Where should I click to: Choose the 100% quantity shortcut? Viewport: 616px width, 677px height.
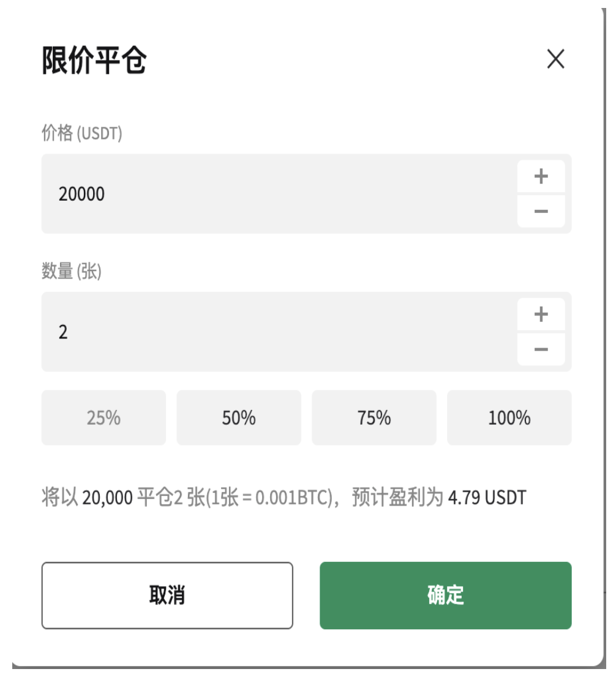point(509,417)
